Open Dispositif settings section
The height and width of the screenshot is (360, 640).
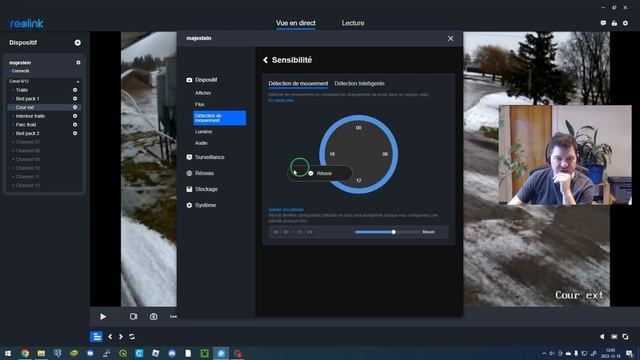coord(202,80)
